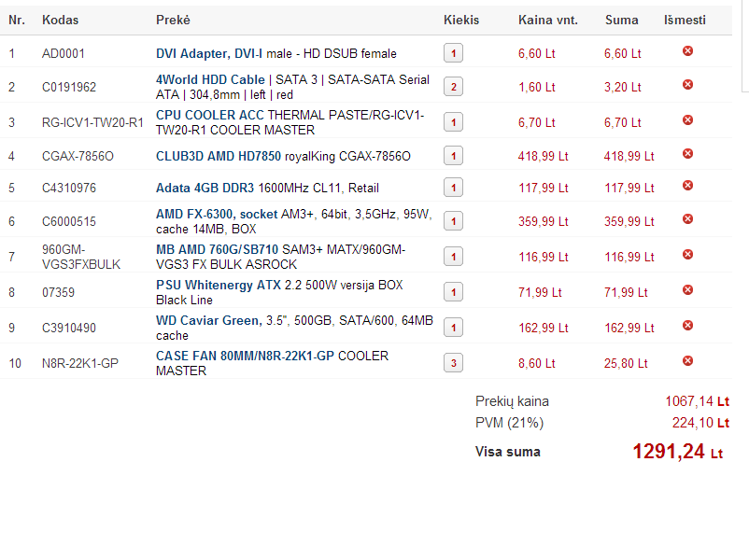Click the sum 3,20 Lt
This screenshot has width=749, height=560.
[622, 88]
